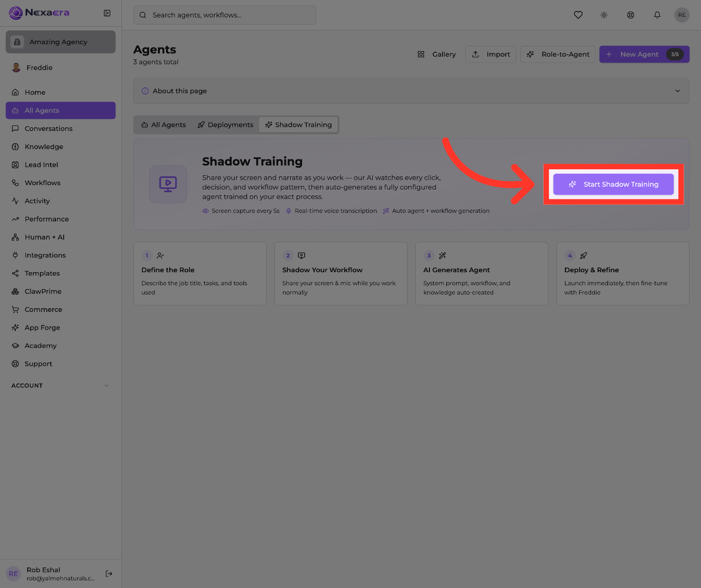Open Support in the sidebar

point(60,364)
